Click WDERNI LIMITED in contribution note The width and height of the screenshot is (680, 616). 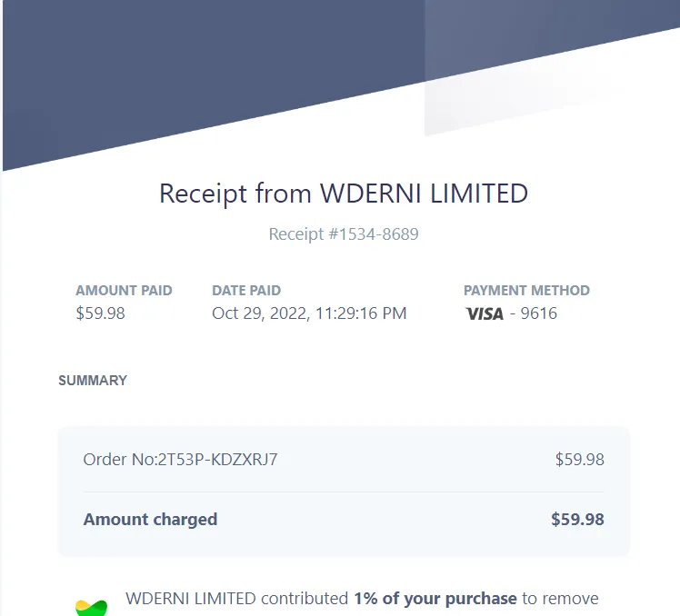coord(191,599)
